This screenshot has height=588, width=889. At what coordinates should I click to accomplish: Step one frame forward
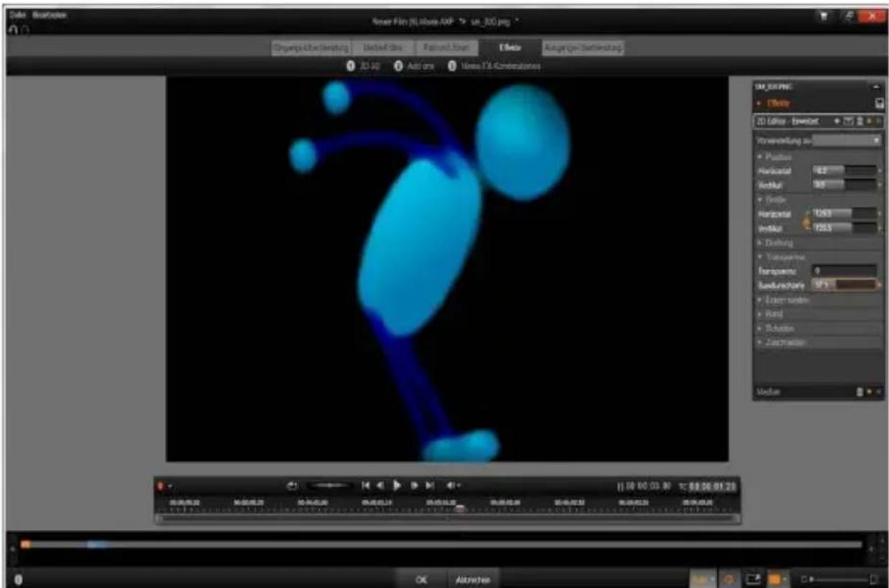tap(414, 486)
